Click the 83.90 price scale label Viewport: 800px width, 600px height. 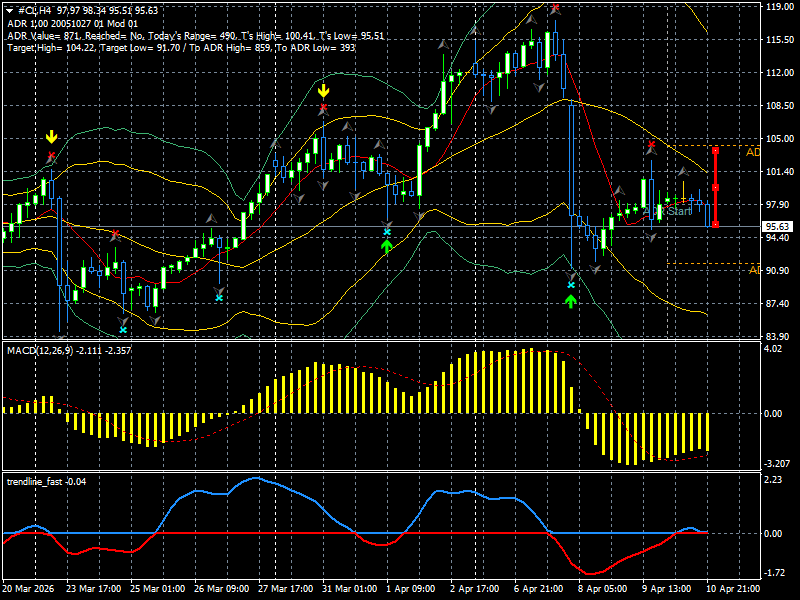point(780,337)
